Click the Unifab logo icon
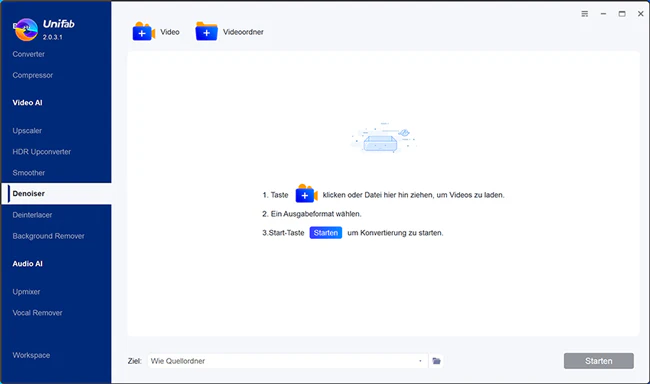 click(25, 29)
